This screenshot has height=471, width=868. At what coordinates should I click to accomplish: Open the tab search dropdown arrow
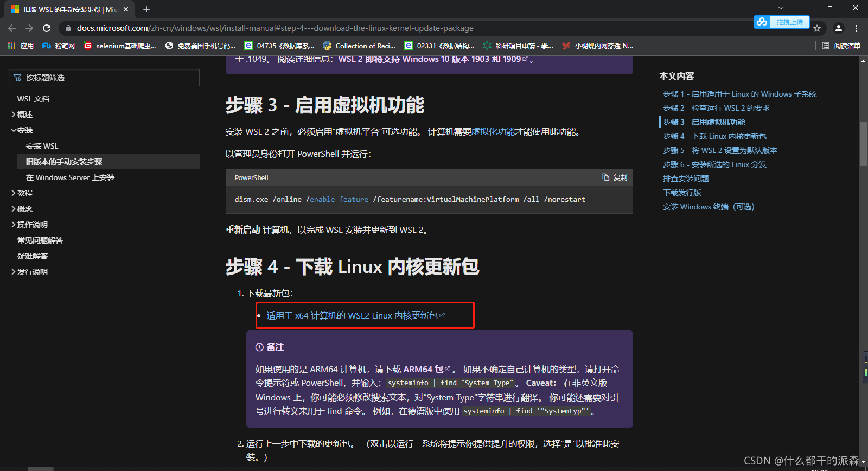pos(781,8)
